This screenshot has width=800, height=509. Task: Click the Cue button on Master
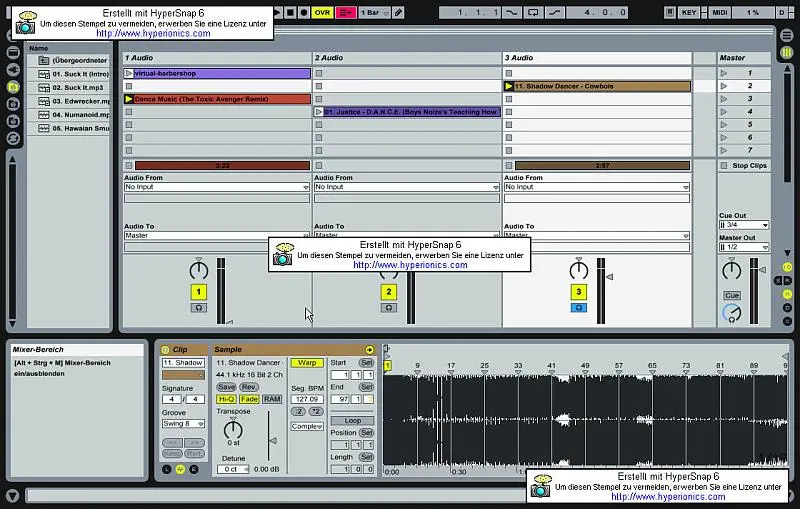point(732,296)
